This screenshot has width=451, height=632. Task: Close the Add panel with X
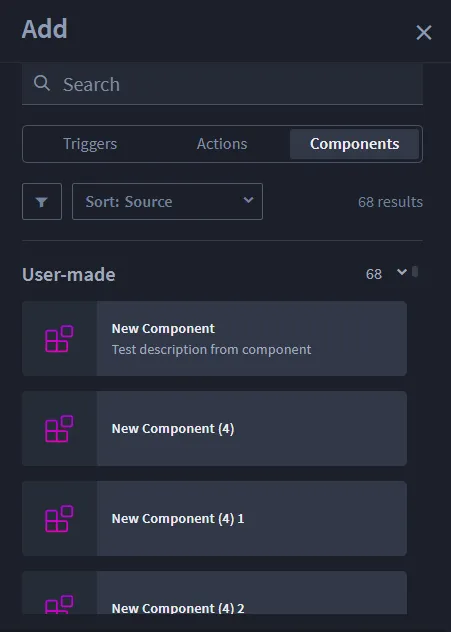[x=424, y=33]
